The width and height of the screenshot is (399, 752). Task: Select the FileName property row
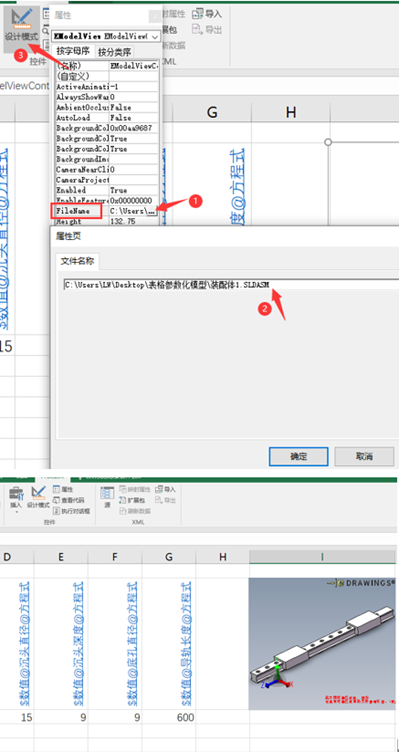pos(106,211)
